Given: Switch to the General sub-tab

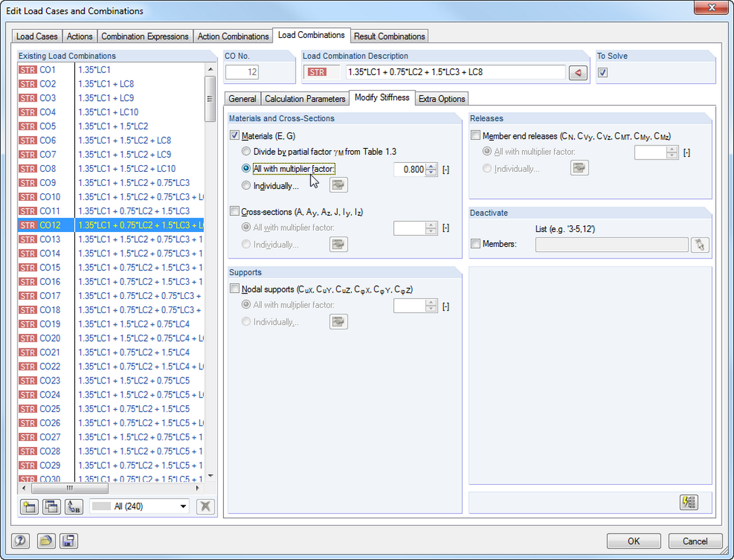Looking at the screenshot, I should click(x=242, y=99).
